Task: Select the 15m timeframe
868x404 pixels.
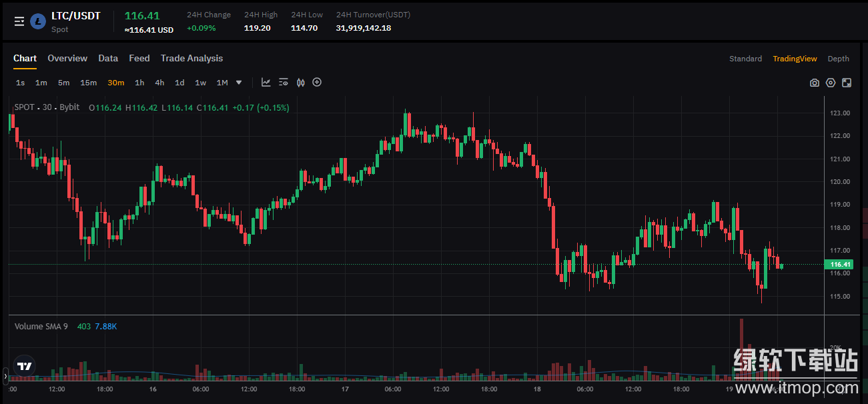Action: [x=88, y=83]
